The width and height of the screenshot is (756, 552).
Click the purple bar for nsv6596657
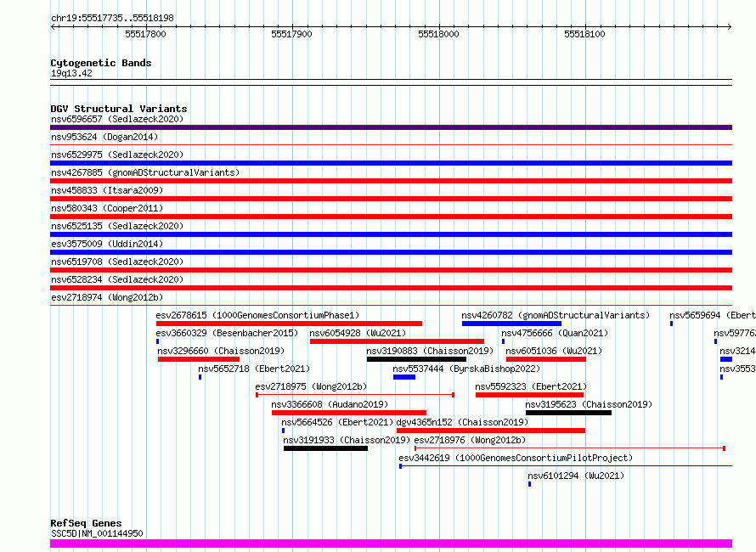tap(391, 127)
